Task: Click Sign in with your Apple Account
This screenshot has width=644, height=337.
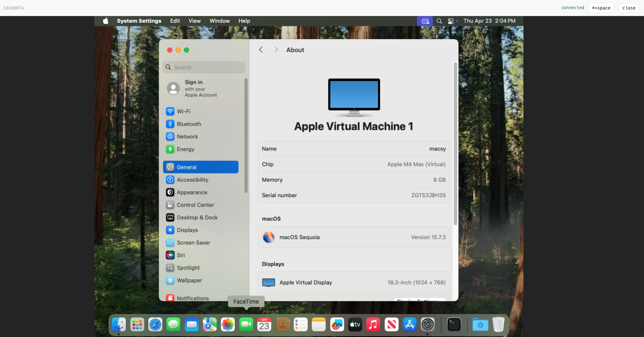Action: [x=200, y=88]
